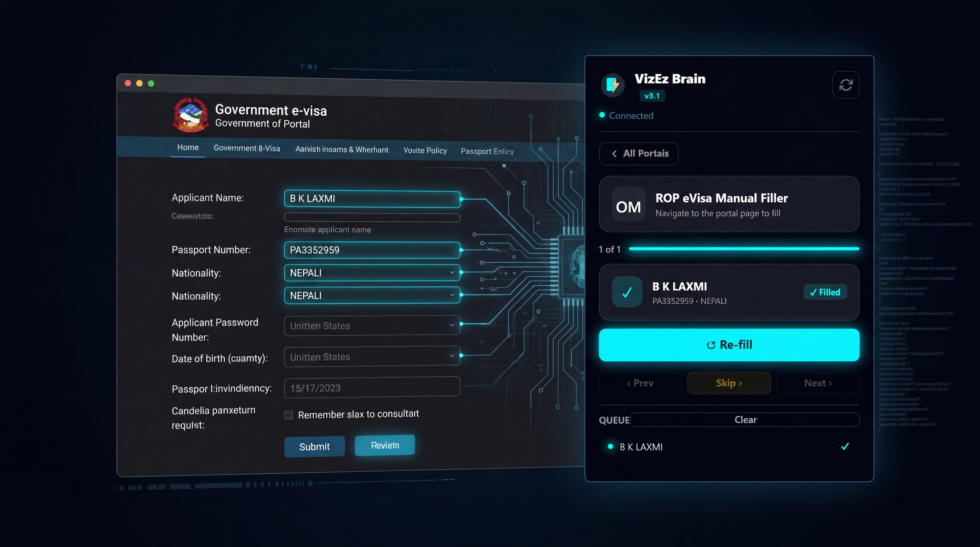Toggle the Remember slax to consultart checkbox
This screenshot has height=547, width=980.
(x=288, y=415)
